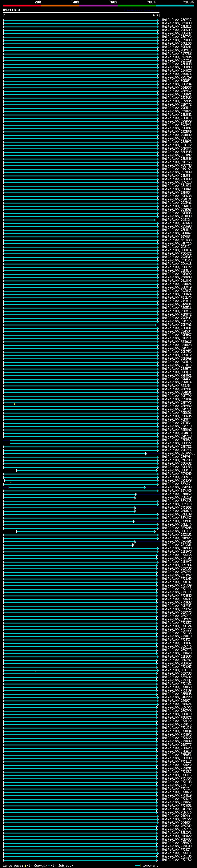The width and height of the screenshot is (197, 868).
Task: Select the UniRef100_Q04634 hit
Action: 177,822
